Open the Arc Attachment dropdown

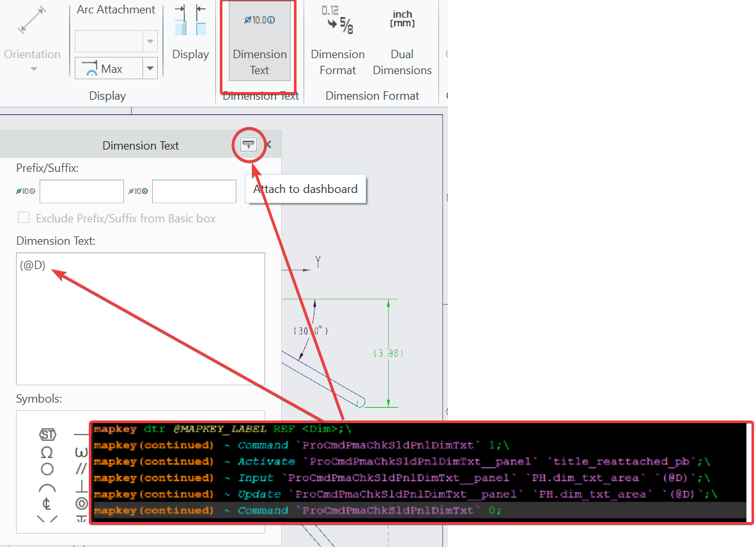click(150, 41)
